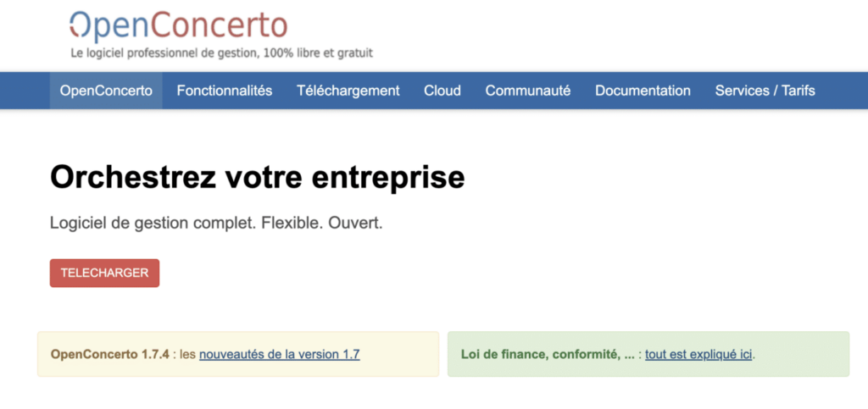Select the OpenConcerto tab in navigation bar

tap(106, 91)
